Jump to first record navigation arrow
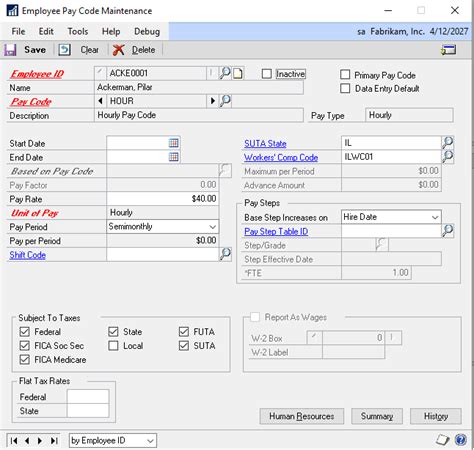This screenshot has width=474, height=450. (x=14, y=441)
